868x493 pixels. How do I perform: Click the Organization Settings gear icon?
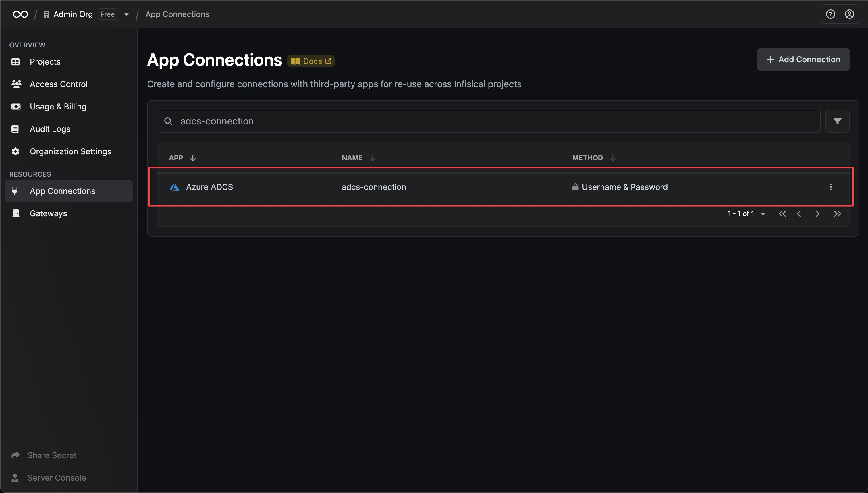tap(16, 151)
